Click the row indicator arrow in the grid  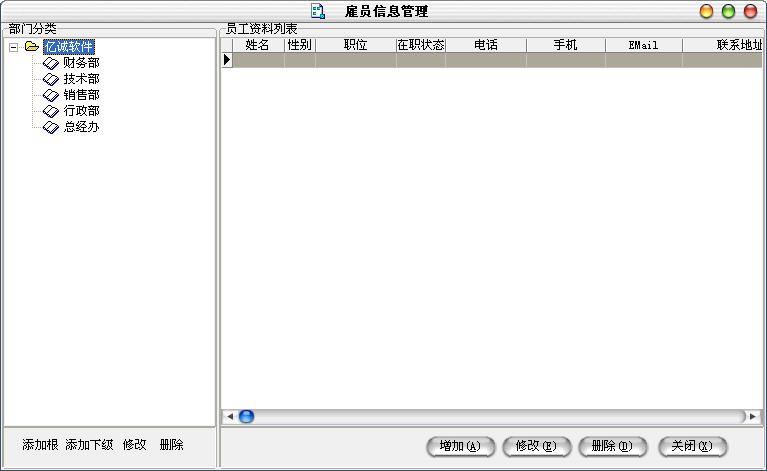pyautogui.click(x=226, y=60)
